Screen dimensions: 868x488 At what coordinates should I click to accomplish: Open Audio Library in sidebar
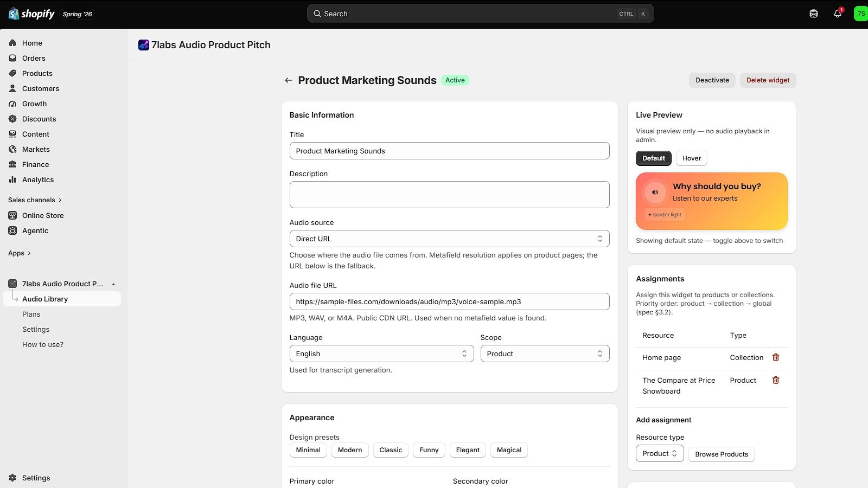coord(62,299)
